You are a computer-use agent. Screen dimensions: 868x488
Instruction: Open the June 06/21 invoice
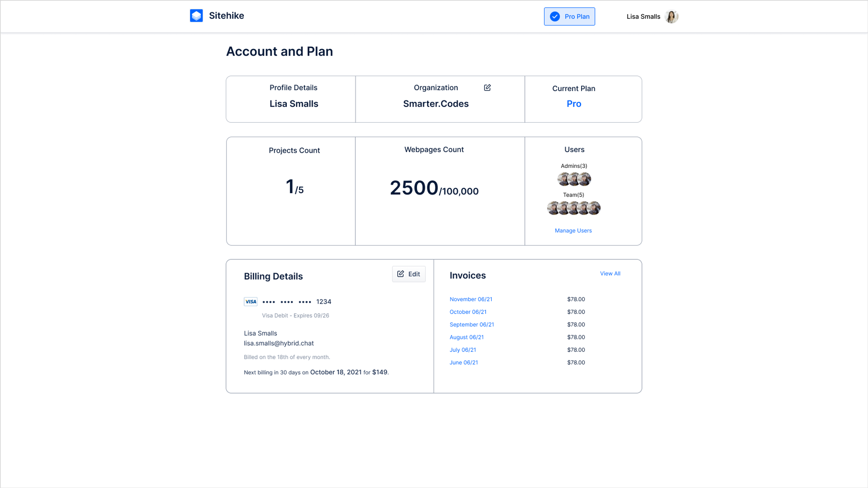464,362
